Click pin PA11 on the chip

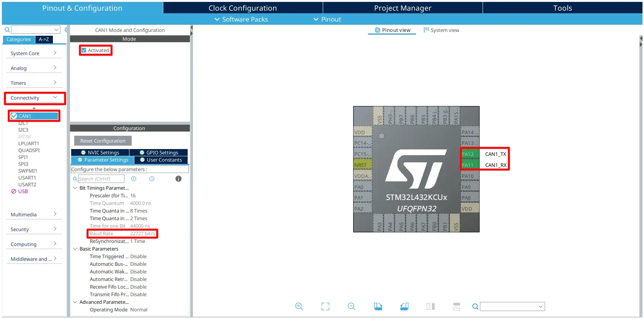470,165
